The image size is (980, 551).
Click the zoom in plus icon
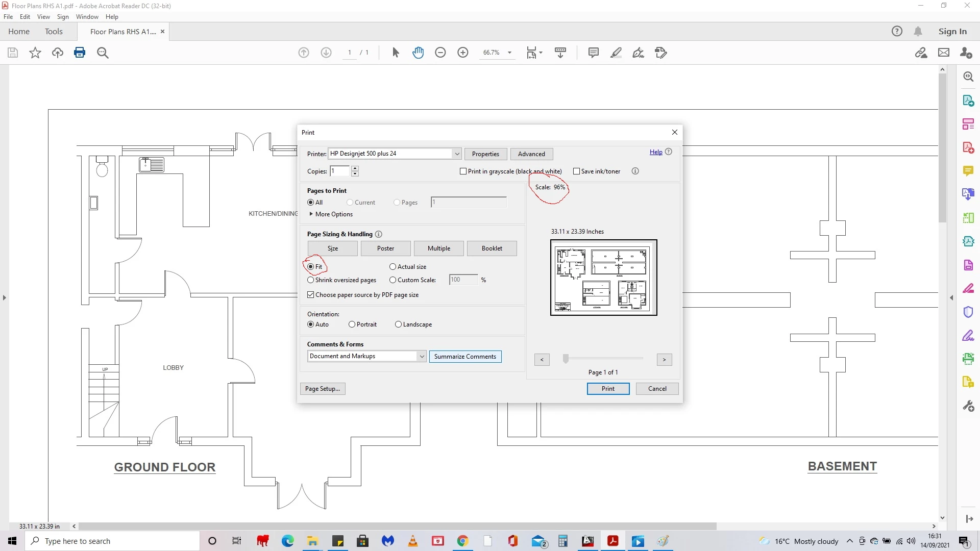click(463, 53)
